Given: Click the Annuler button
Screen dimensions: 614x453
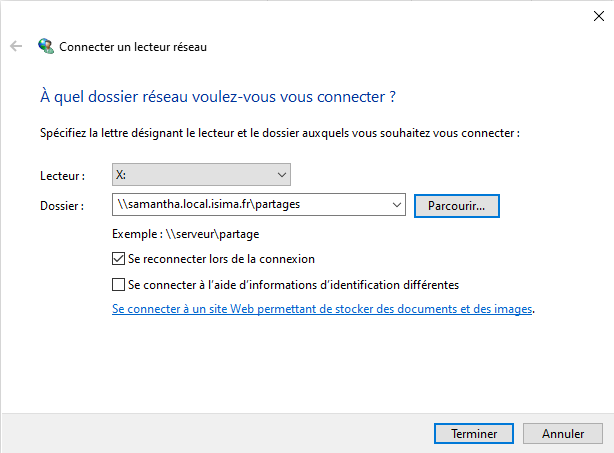Looking at the screenshot, I should pyautogui.click(x=563, y=434).
